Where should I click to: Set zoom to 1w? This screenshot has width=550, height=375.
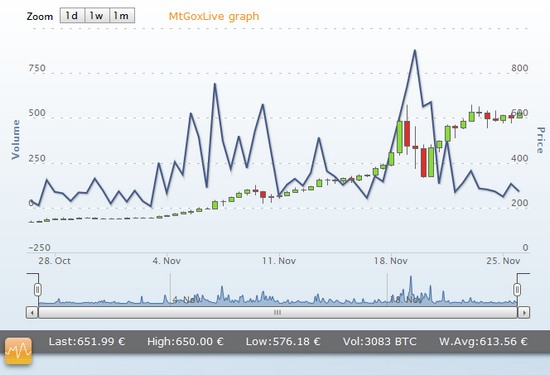97,16
